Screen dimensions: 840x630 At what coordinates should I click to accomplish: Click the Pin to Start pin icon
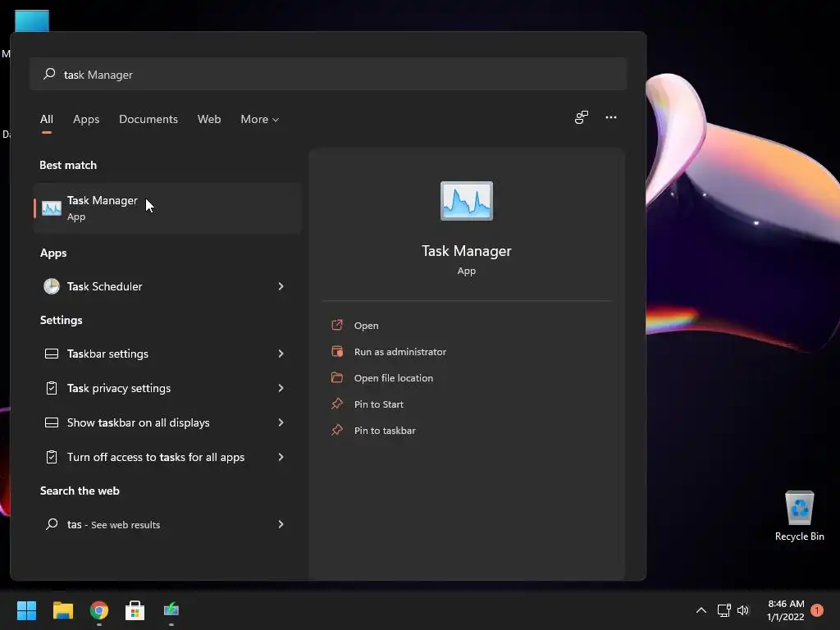tap(337, 404)
